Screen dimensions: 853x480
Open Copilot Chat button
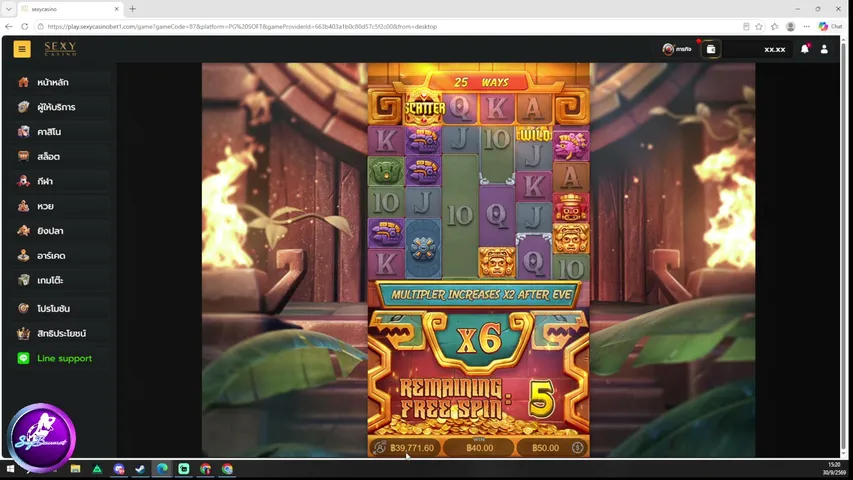pos(830,26)
